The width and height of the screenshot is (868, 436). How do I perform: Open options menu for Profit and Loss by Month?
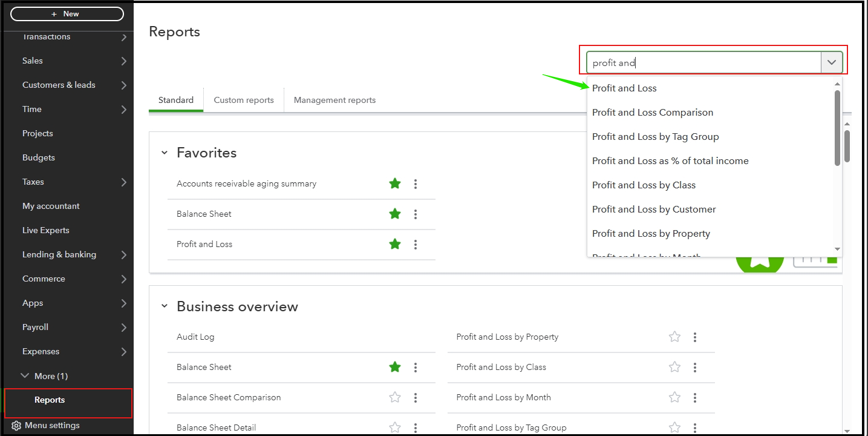(x=694, y=397)
